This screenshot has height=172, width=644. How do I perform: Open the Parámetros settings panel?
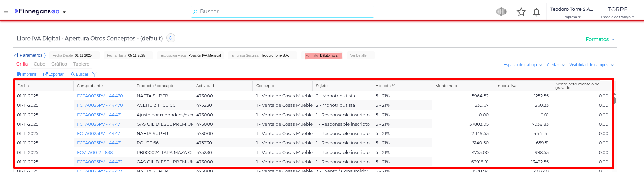pos(30,55)
